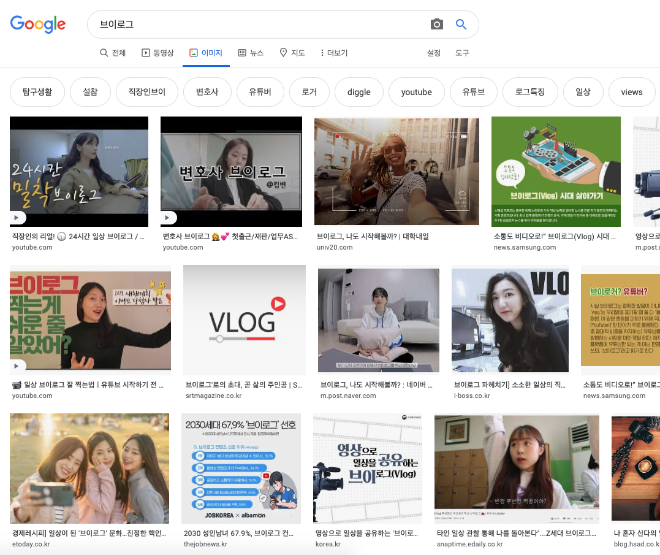Open the 찍는게 쉬운 줄 알았어 thumbnail
Image resolution: width=660 pixels, height=555 pixels.
coord(90,321)
